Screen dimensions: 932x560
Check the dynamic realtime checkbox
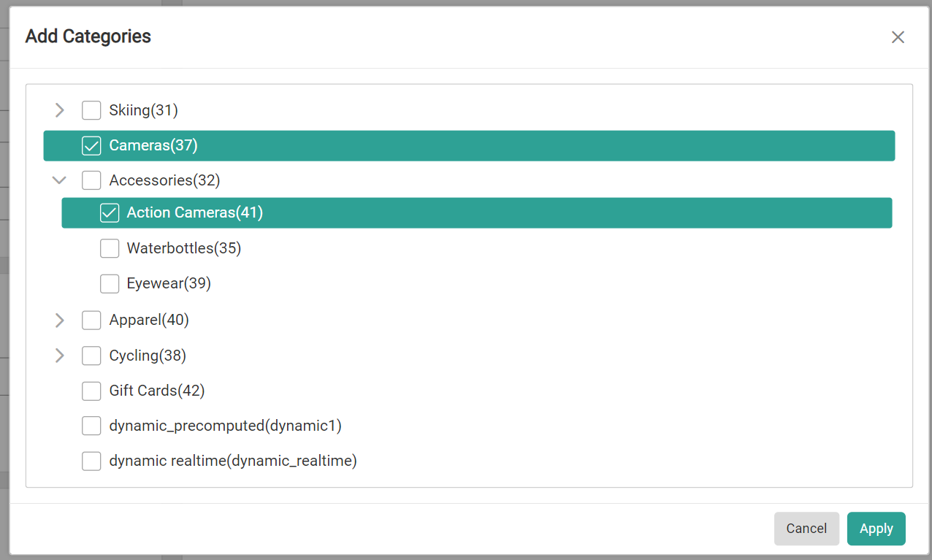[x=91, y=461]
